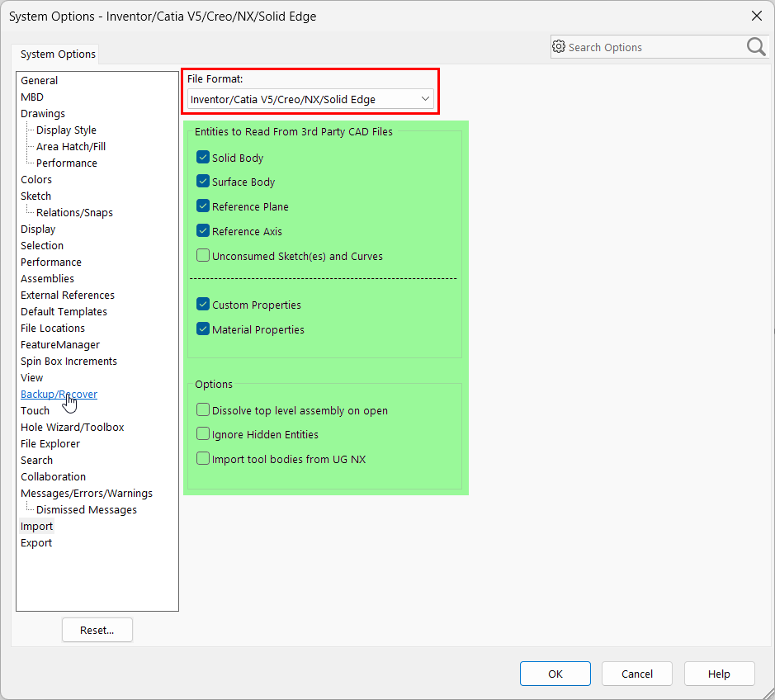The width and height of the screenshot is (775, 700).
Task: Click the search magnifier icon
Action: 756,47
